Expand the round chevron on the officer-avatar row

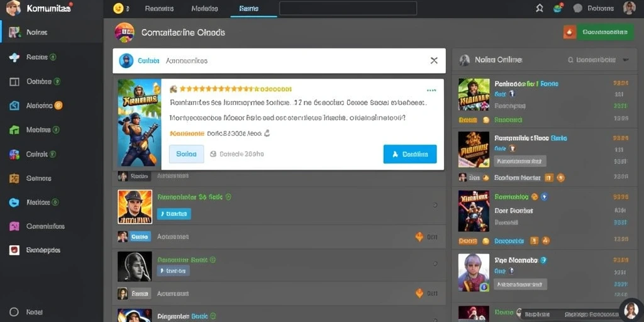tap(435, 204)
